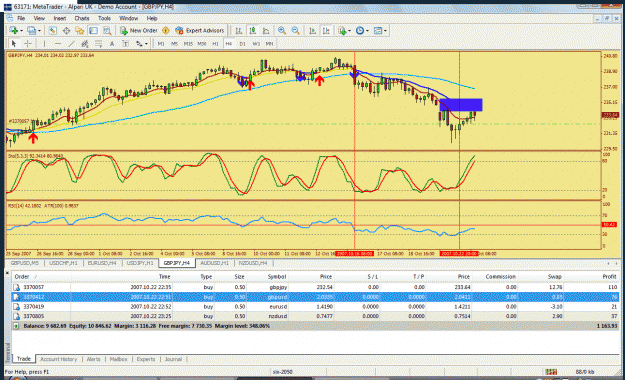
Task: Switch to the M1 timeframe
Action: [161, 44]
